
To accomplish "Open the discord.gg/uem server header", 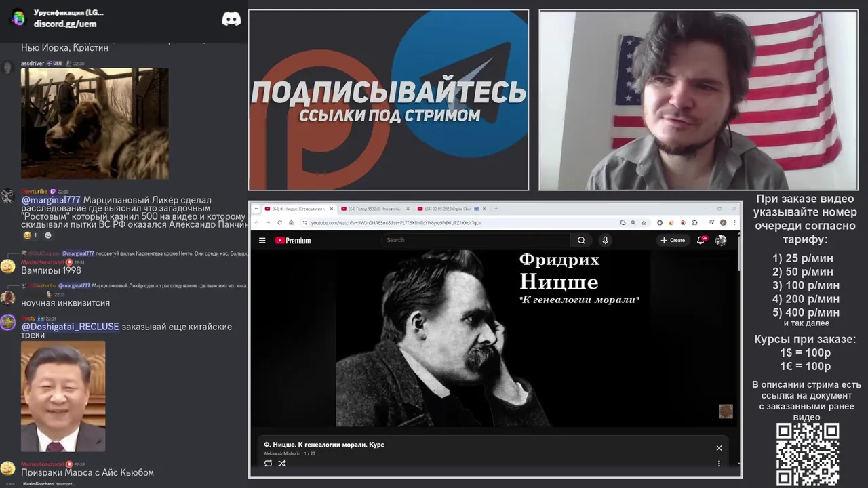I will [65, 24].
